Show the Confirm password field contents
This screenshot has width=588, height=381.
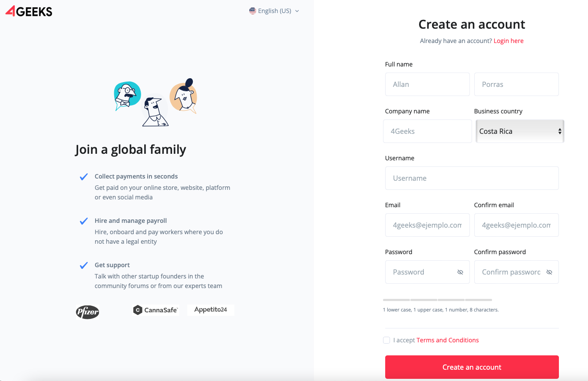click(549, 272)
